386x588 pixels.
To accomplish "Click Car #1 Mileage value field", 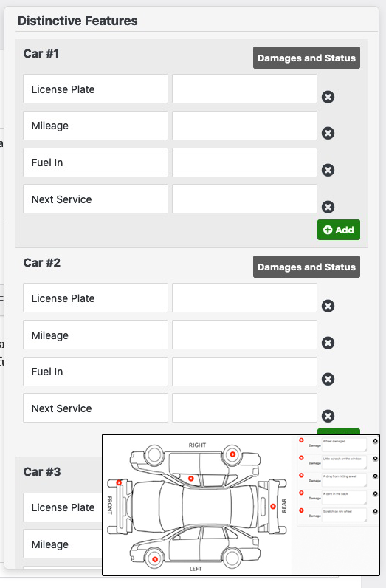I will point(245,126).
